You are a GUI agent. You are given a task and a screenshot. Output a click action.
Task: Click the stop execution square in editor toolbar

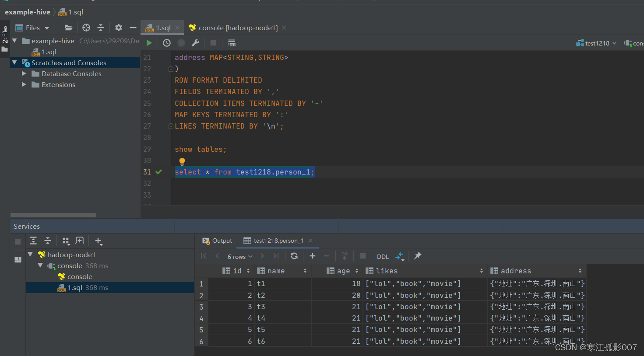click(213, 43)
